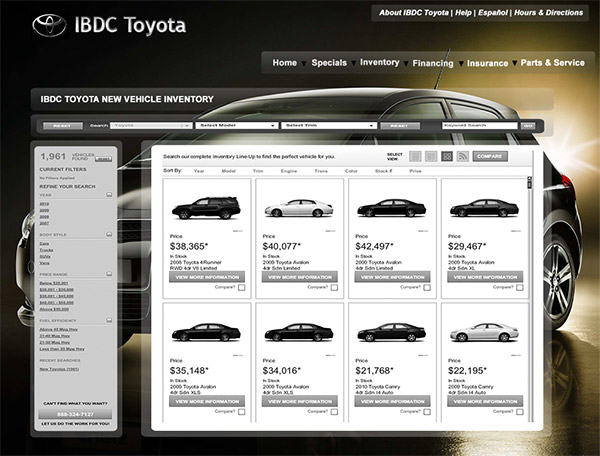This screenshot has width=600, height=456.
Task: Click Reset button before the Search make dropdown
Action: 63,126
